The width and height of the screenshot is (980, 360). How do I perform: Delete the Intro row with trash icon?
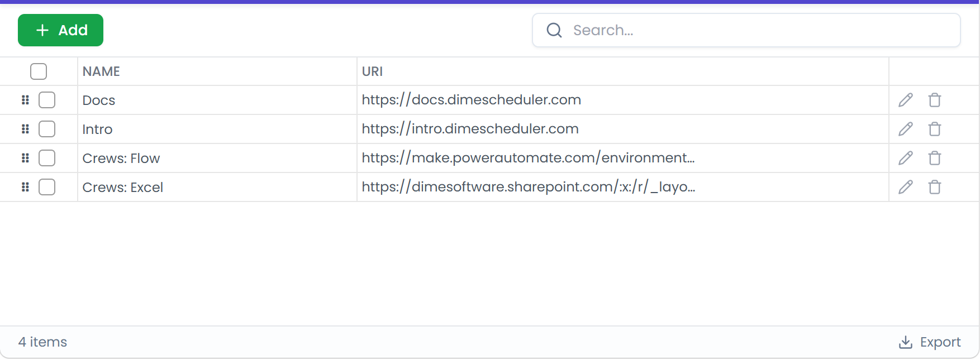[x=935, y=129]
